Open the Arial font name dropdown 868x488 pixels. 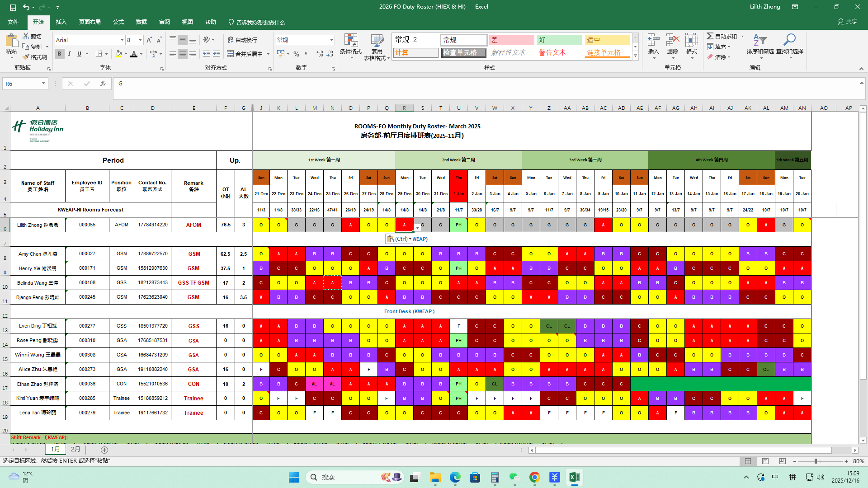point(122,40)
